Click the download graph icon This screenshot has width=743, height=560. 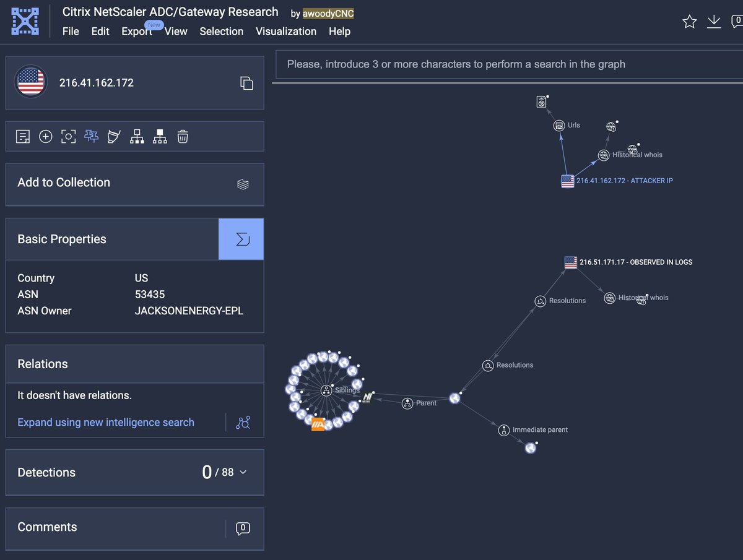click(714, 22)
